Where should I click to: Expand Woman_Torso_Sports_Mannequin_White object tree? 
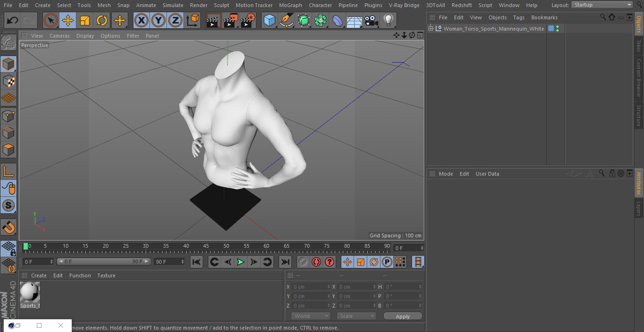pyautogui.click(x=430, y=29)
